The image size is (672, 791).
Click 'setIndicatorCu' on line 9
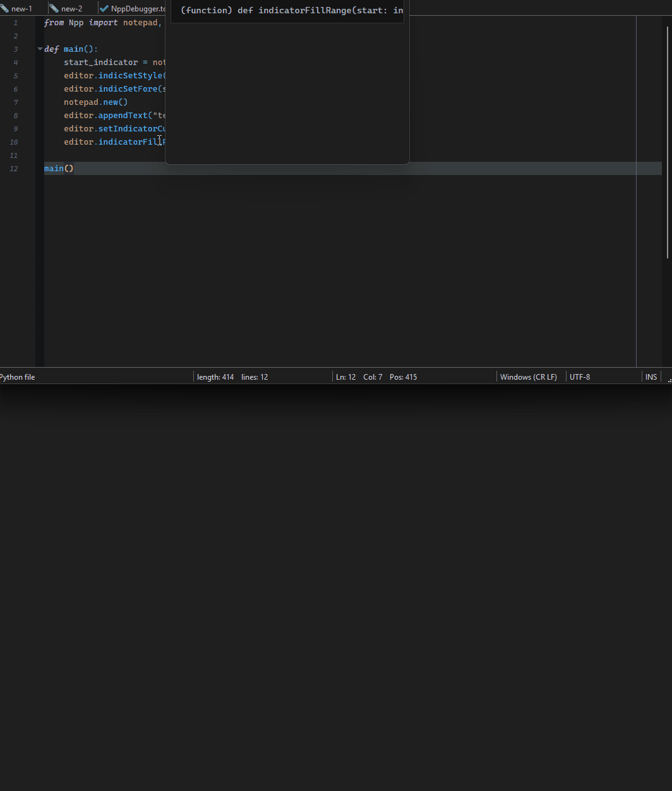coord(132,129)
